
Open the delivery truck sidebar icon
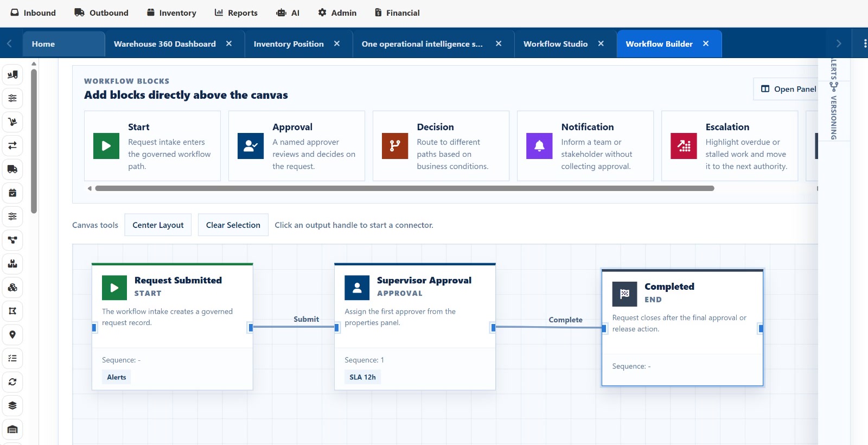(x=12, y=169)
